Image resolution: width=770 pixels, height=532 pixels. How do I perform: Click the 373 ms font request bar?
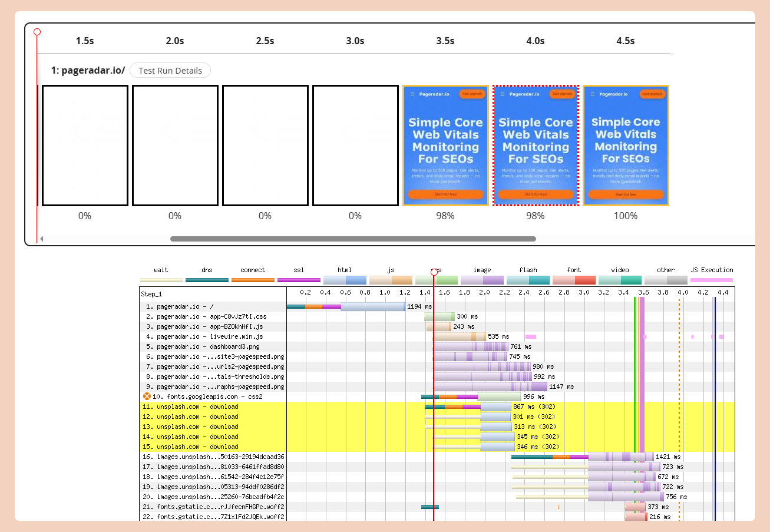coord(635,507)
